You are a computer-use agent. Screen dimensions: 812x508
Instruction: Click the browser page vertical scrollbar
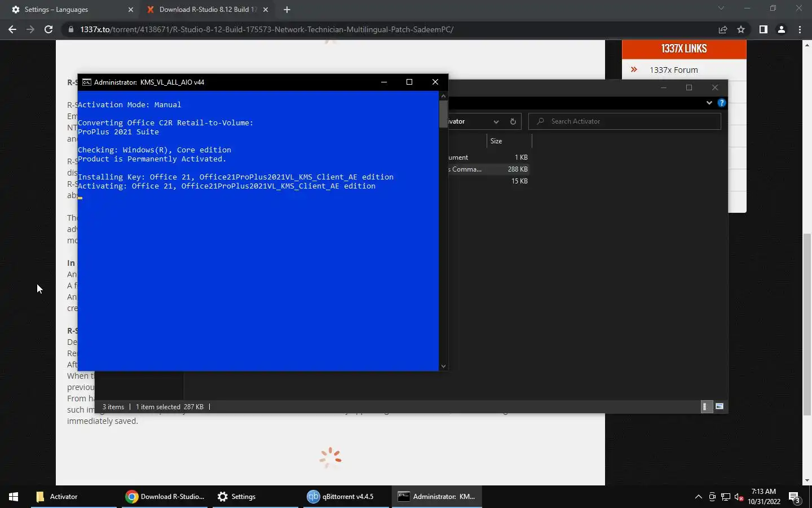807,325
